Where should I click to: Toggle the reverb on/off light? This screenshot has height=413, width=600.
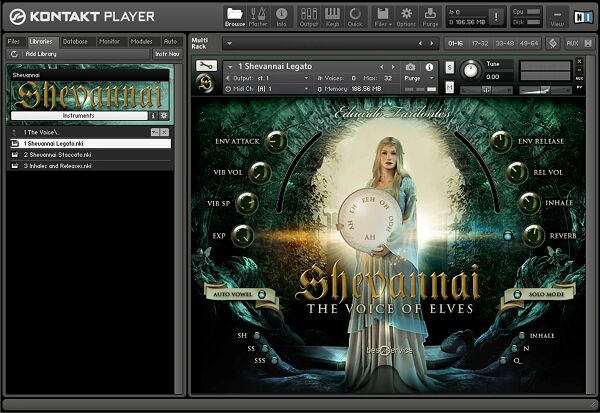point(508,235)
